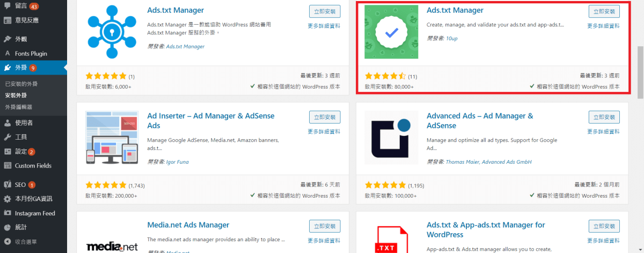
Task: Click 啟用安裝數: 200,000+ text
Action: [111, 196]
